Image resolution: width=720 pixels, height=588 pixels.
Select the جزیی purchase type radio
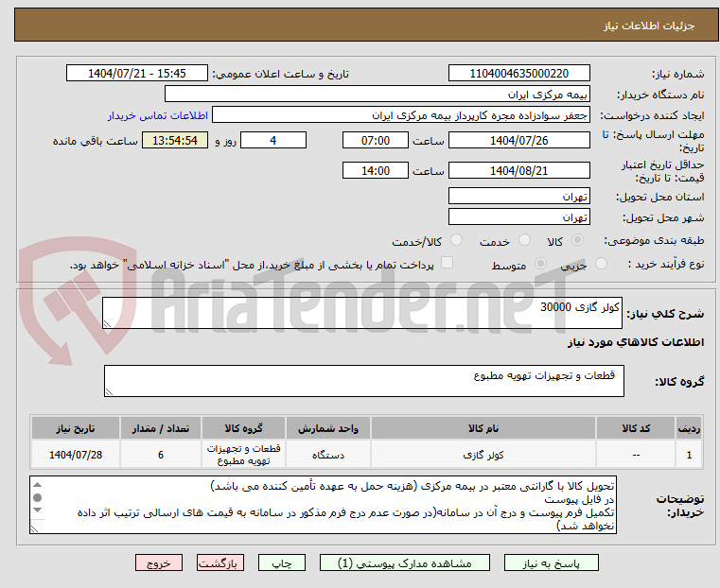click(601, 263)
